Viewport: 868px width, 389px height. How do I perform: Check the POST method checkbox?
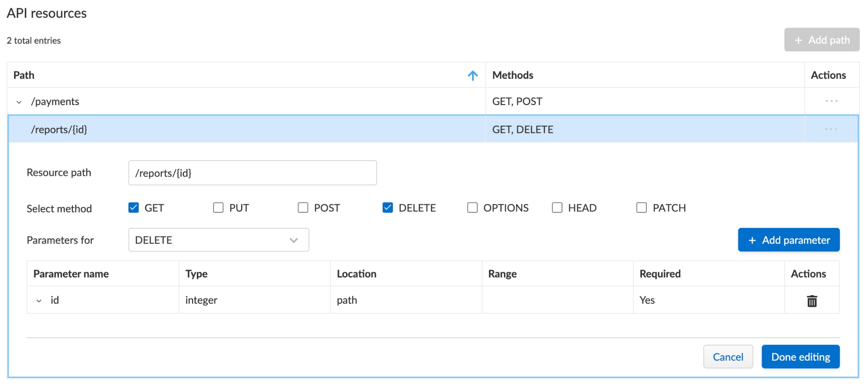coord(303,208)
